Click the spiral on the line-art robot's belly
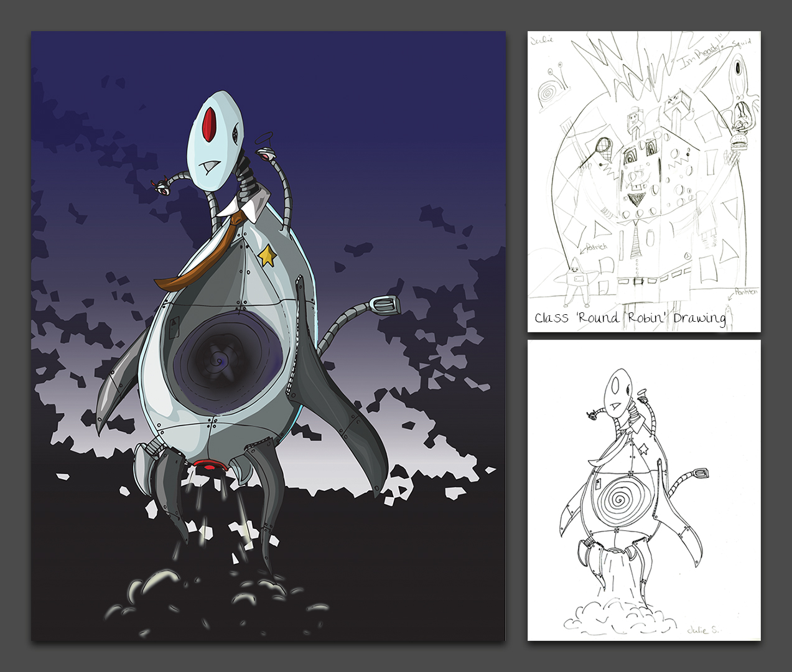This screenshot has width=792, height=672. [619, 499]
